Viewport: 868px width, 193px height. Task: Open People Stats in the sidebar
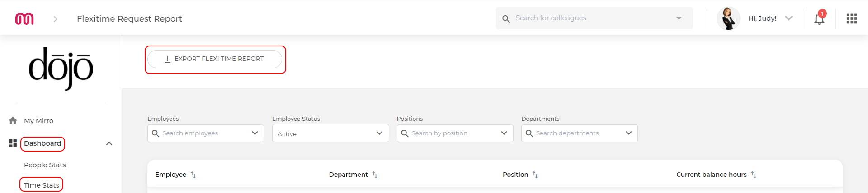pos(45,165)
